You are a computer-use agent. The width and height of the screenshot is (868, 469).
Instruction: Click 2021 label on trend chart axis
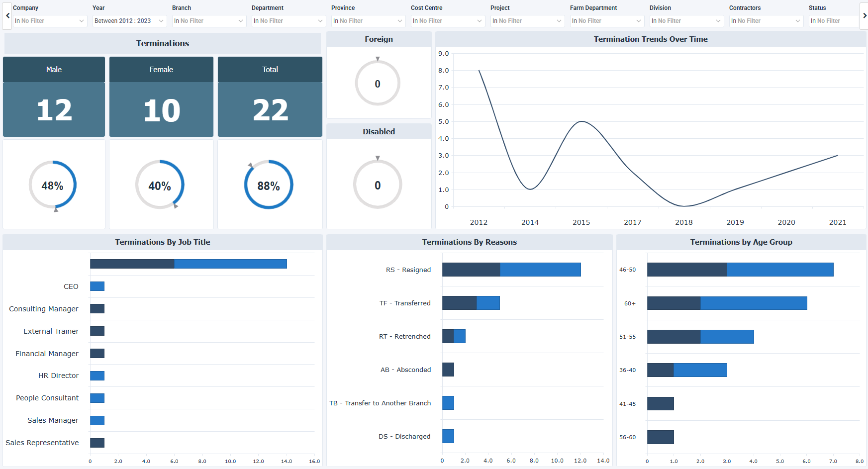tap(838, 222)
